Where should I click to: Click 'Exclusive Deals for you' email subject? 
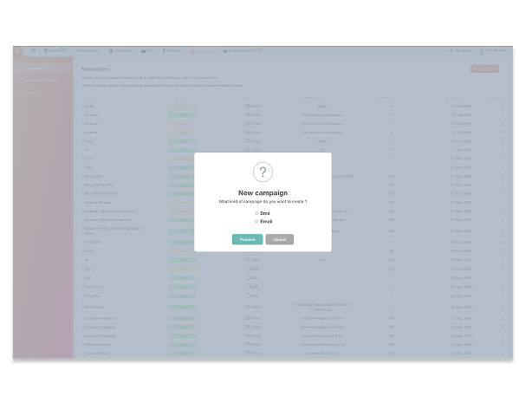click(x=322, y=354)
